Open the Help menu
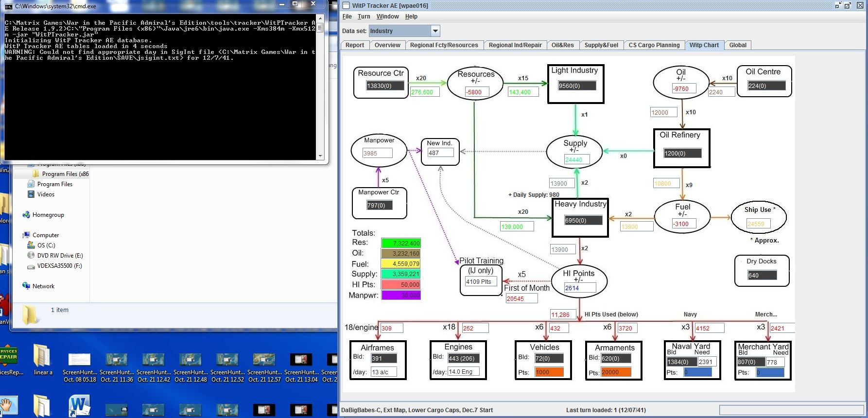Viewport: 868px width, 418px height. coord(411,17)
